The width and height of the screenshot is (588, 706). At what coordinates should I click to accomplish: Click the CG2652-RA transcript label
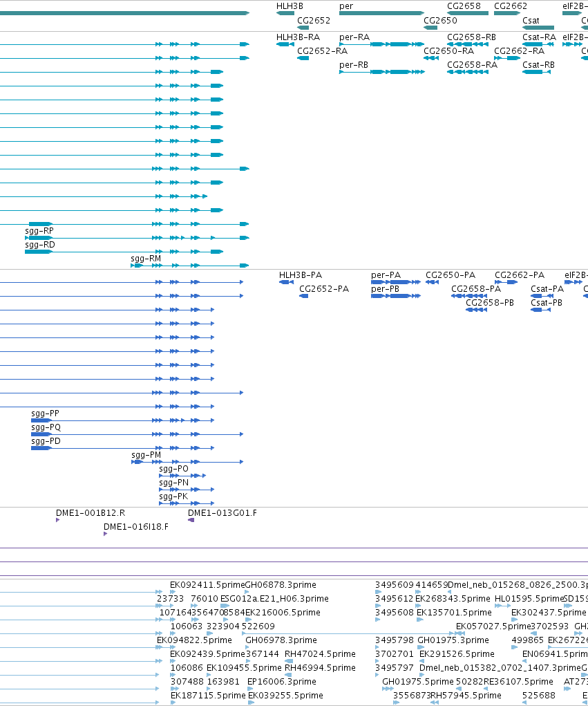point(322,51)
